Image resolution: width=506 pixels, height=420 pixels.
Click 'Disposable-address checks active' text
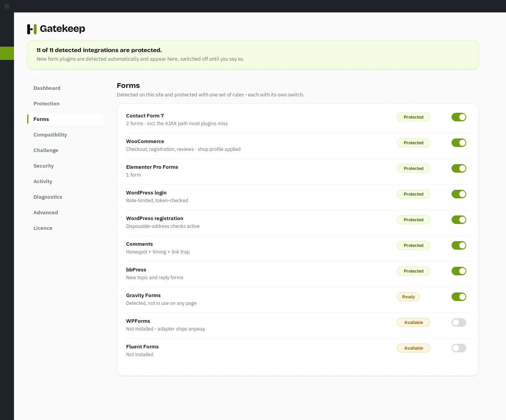[163, 226]
